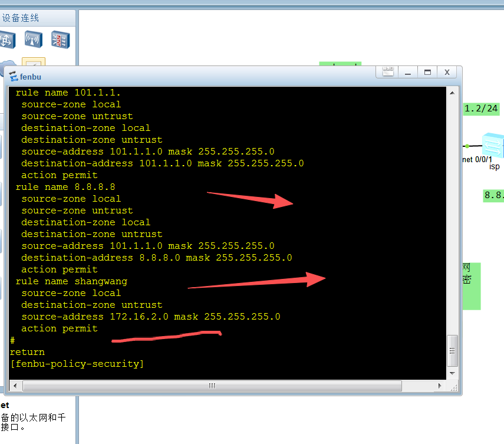504x444 pixels.
Task: Select the isp router icon on the topology
Action: point(493,146)
